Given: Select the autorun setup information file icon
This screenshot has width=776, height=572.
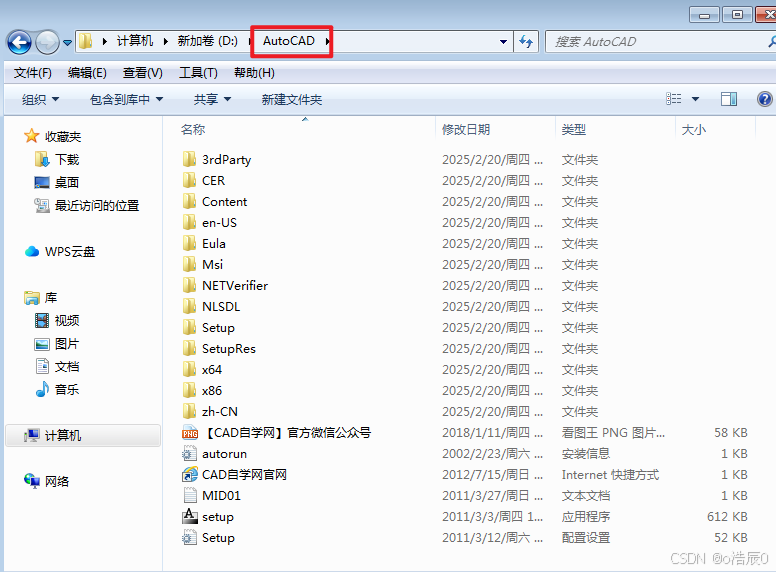Looking at the screenshot, I should pos(190,454).
